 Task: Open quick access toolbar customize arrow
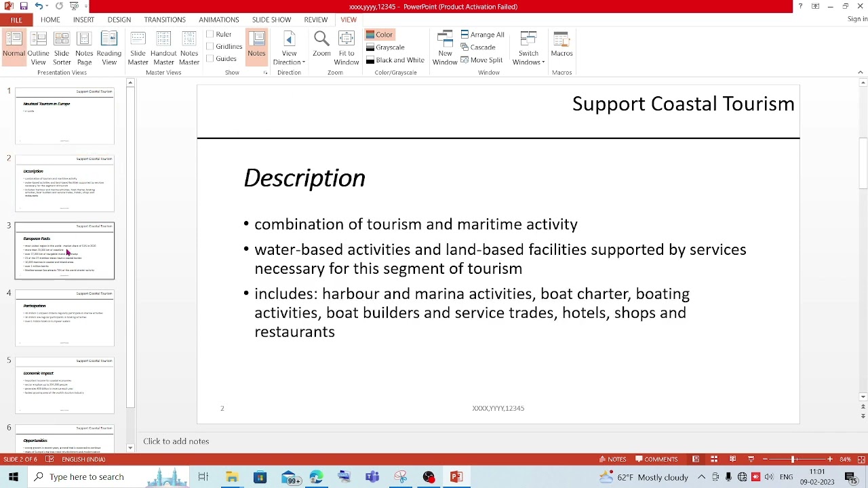click(x=85, y=6)
